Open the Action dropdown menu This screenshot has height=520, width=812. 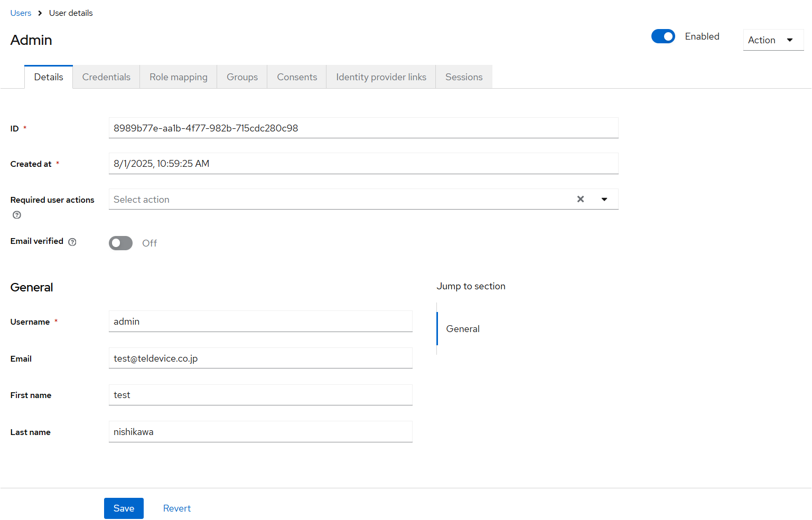point(772,40)
